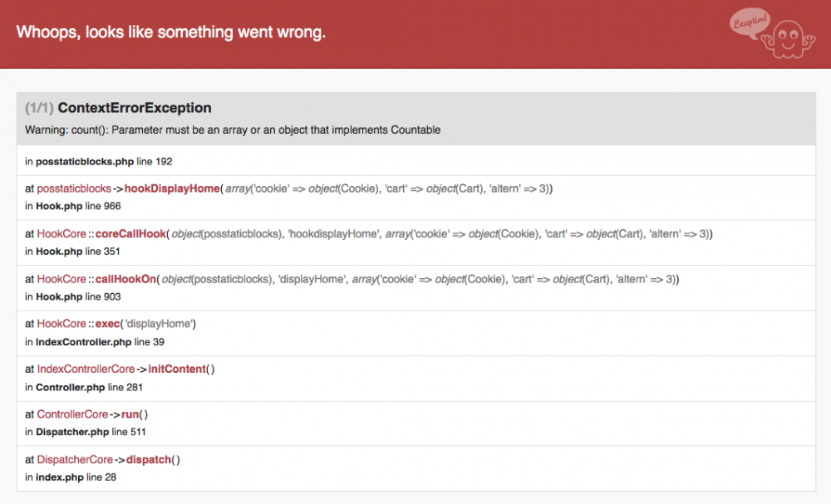
Task: Click the DispatcherCore class name
Action: [75, 459]
